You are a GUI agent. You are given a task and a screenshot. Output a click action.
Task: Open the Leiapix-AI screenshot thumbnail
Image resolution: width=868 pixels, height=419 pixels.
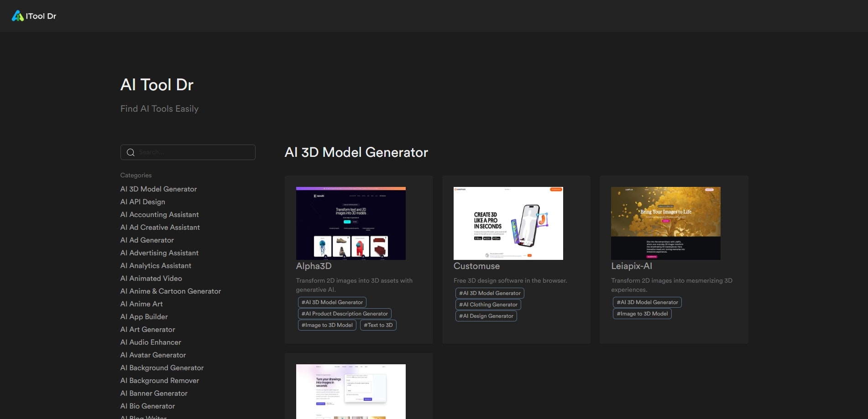665,223
